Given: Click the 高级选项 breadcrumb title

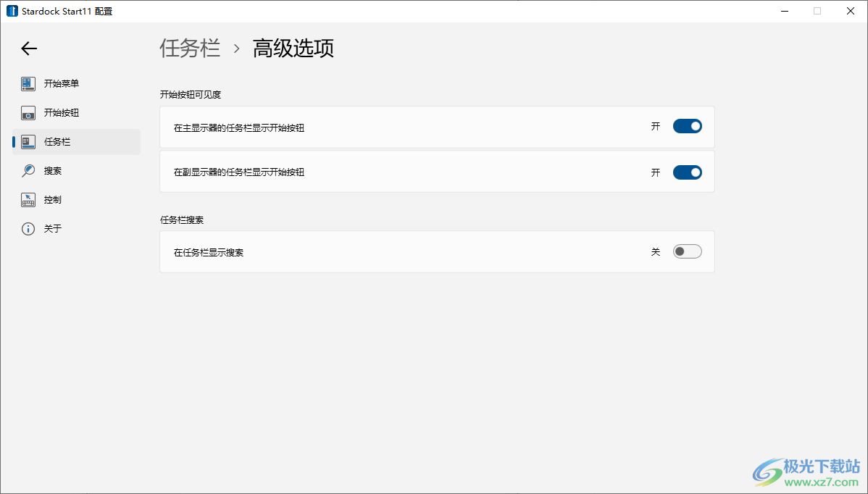Looking at the screenshot, I should pyautogui.click(x=293, y=48).
